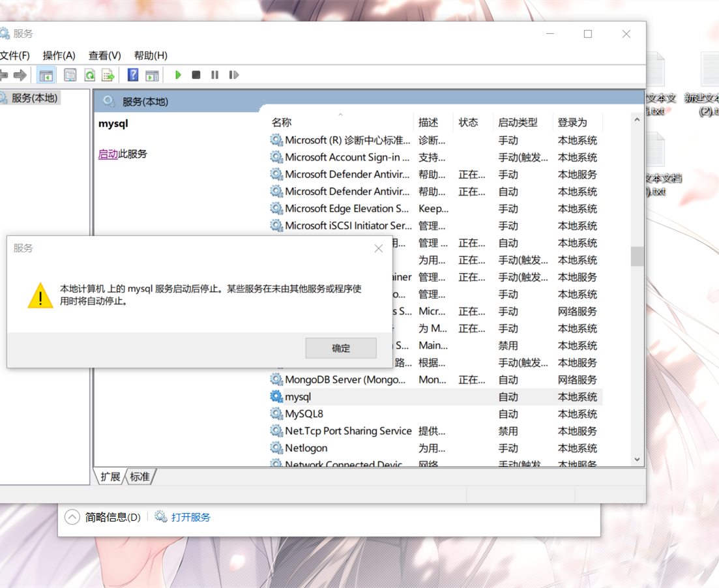
Task: Open the blue help icon in toolbar
Action: click(x=133, y=75)
